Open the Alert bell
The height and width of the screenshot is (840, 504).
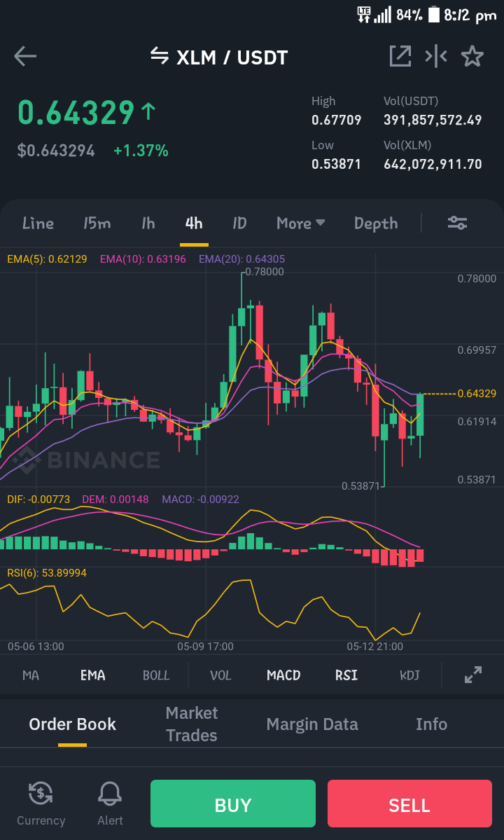110,804
